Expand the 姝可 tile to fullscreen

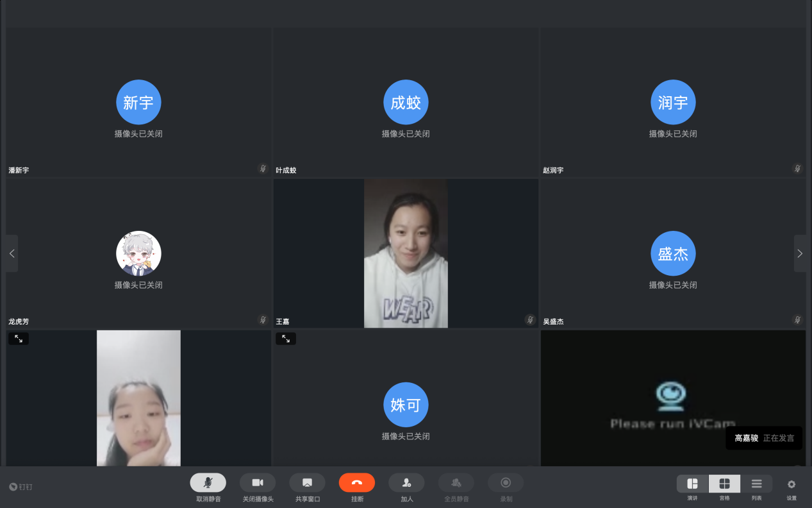(x=286, y=338)
